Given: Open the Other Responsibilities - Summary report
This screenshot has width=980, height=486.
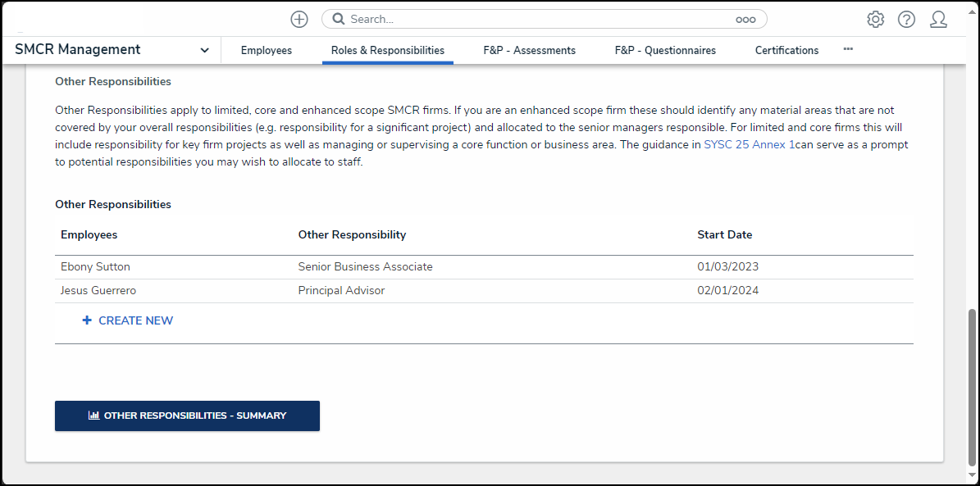Looking at the screenshot, I should [x=187, y=416].
